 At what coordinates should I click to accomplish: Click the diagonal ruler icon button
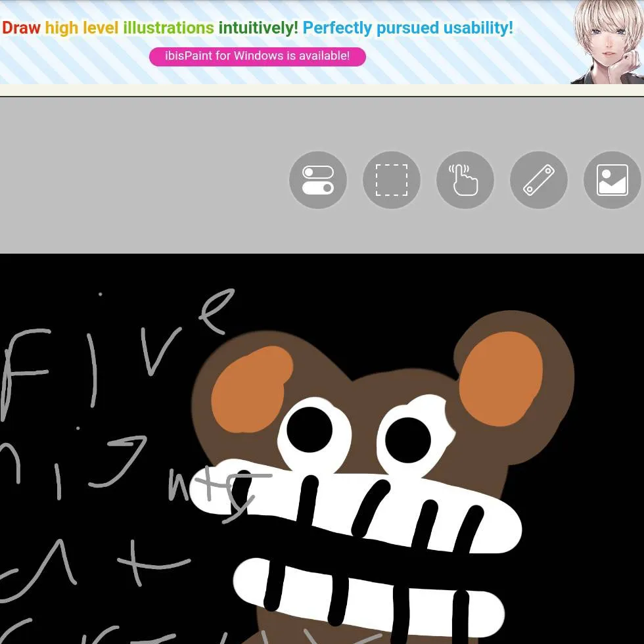(539, 180)
